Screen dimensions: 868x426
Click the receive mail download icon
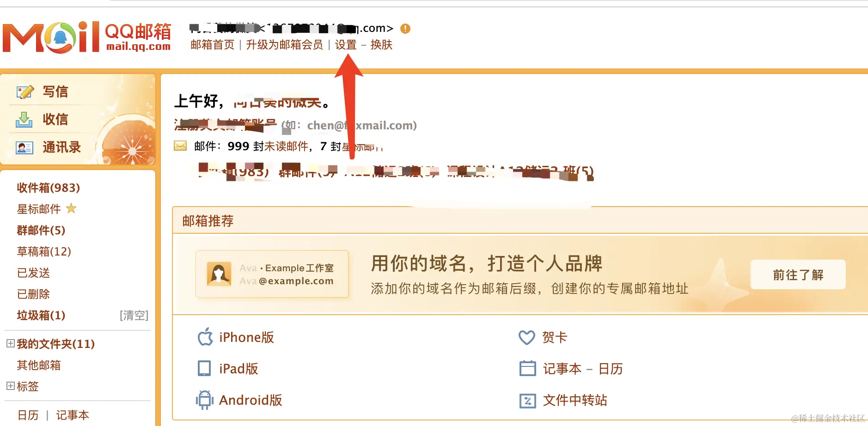click(x=24, y=120)
